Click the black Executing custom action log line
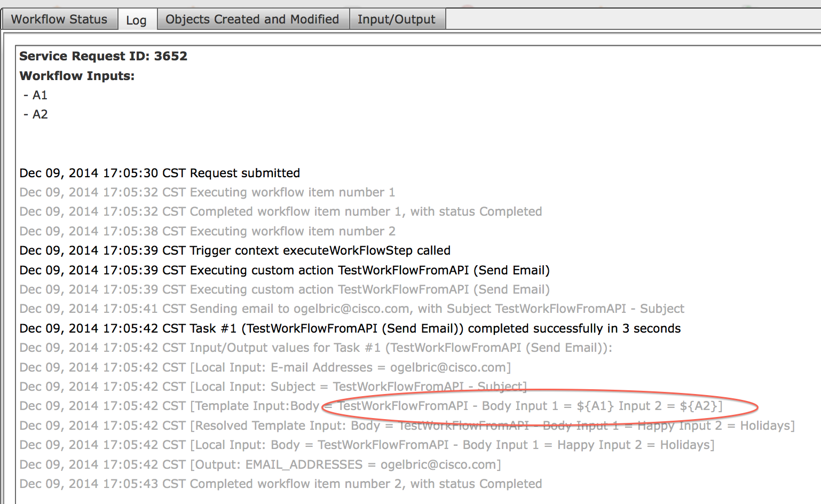821x504 pixels. [x=285, y=270]
